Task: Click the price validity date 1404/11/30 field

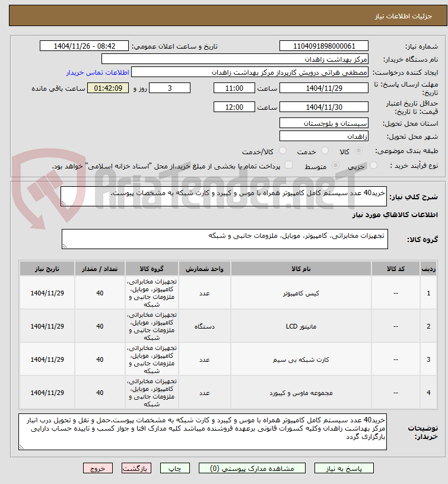Action: [x=323, y=107]
